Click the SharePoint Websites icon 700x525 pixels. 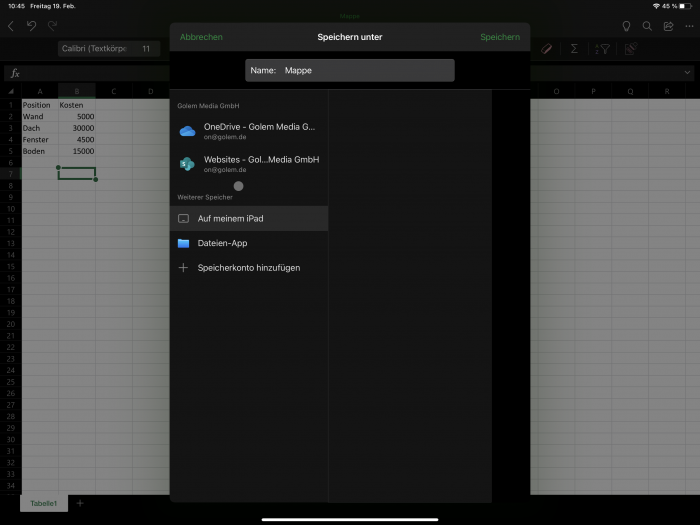[186, 164]
